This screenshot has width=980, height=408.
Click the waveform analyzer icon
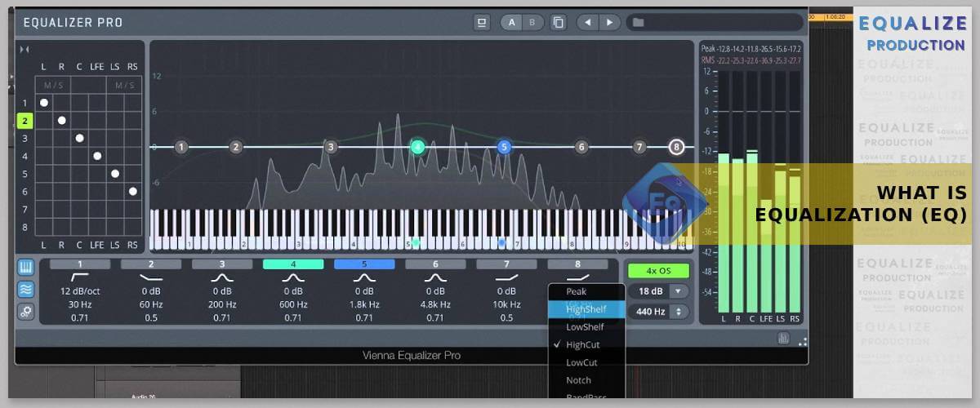coord(25,289)
